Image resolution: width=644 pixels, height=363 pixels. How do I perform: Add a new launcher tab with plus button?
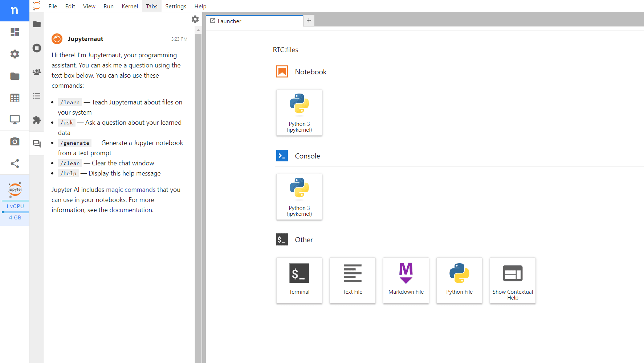coord(309,21)
